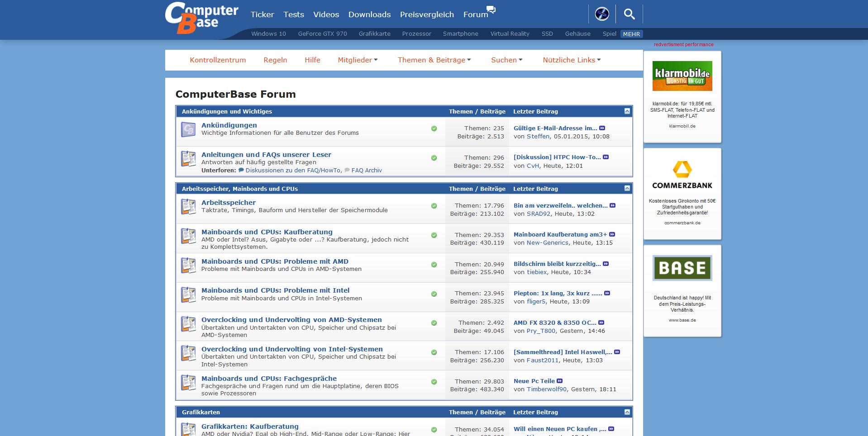Collapse the Ankündigungen und Wichtiges category
The width and height of the screenshot is (868, 436).
coord(627,111)
